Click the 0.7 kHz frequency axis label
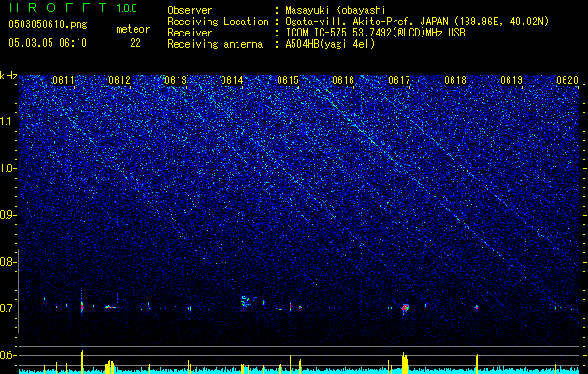The width and height of the screenshot is (588, 374). point(8,309)
